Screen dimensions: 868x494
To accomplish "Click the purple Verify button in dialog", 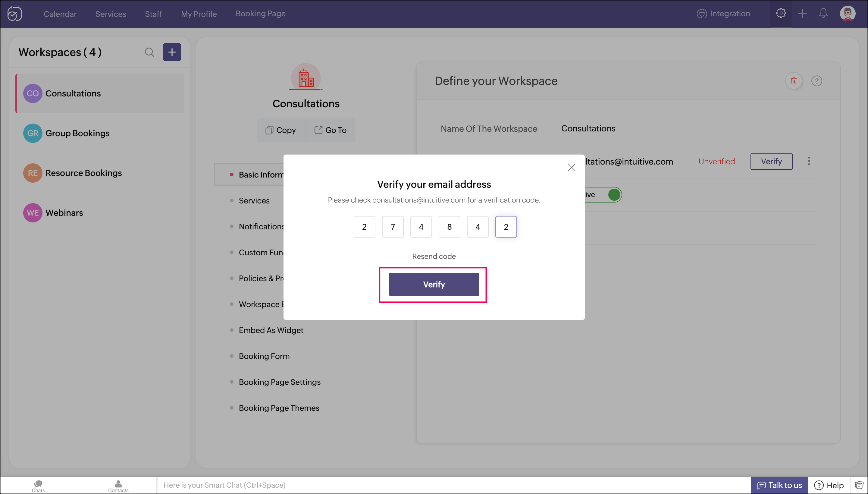I will pyautogui.click(x=434, y=284).
